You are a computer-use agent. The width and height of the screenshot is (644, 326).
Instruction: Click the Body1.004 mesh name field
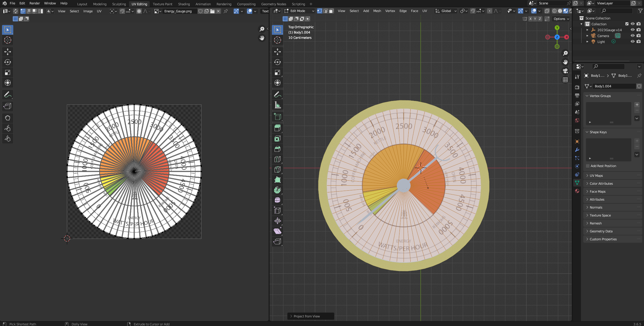[x=614, y=86]
